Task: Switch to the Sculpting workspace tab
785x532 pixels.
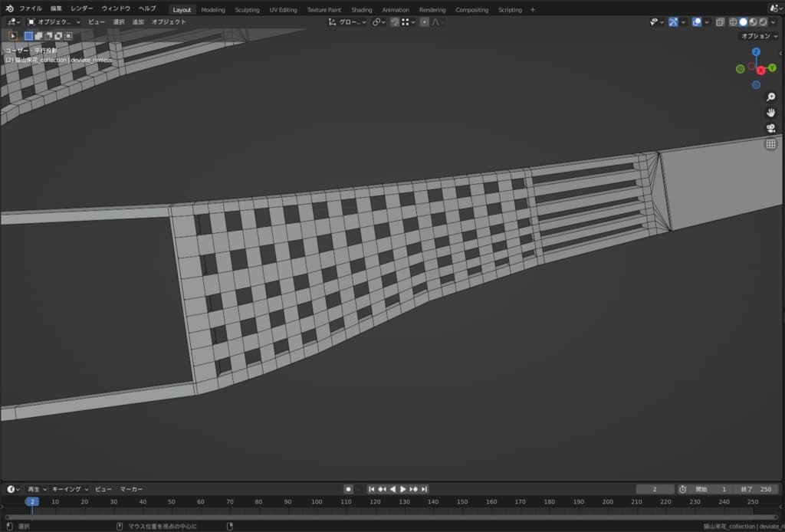Action: (247, 10)
